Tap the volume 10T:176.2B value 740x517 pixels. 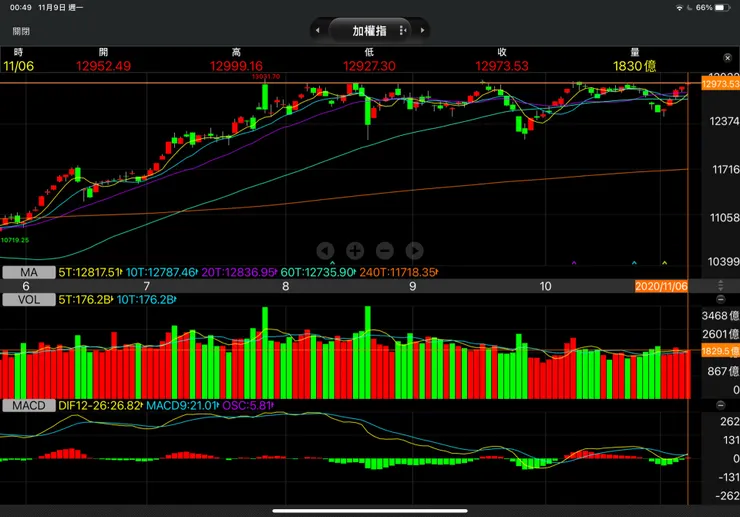point(146,300)
